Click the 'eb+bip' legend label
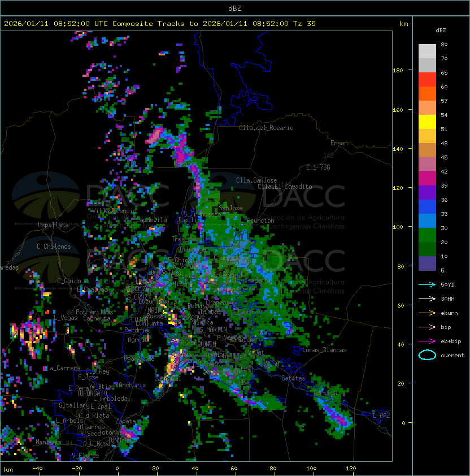 (451, 341)
